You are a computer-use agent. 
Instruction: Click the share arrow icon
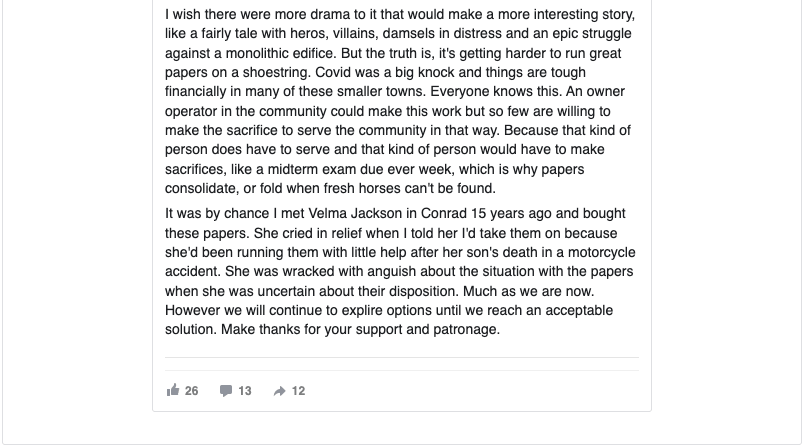coord(279,391)
